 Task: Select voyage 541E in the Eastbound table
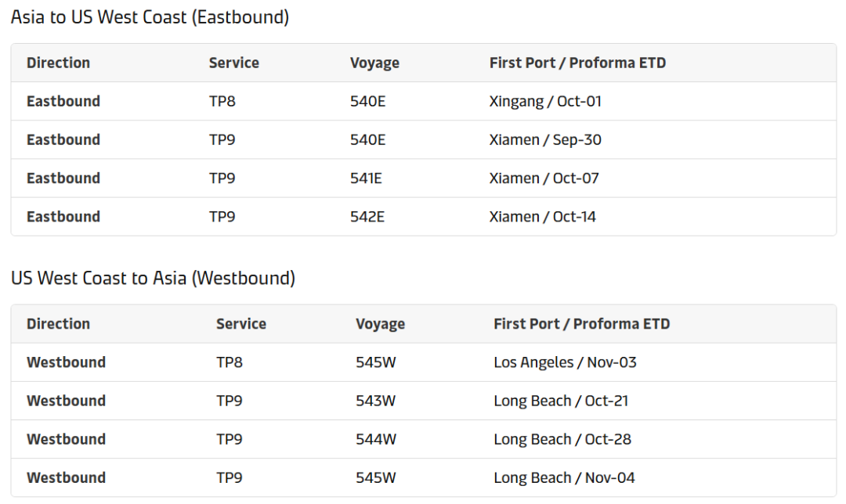[366, 178]
